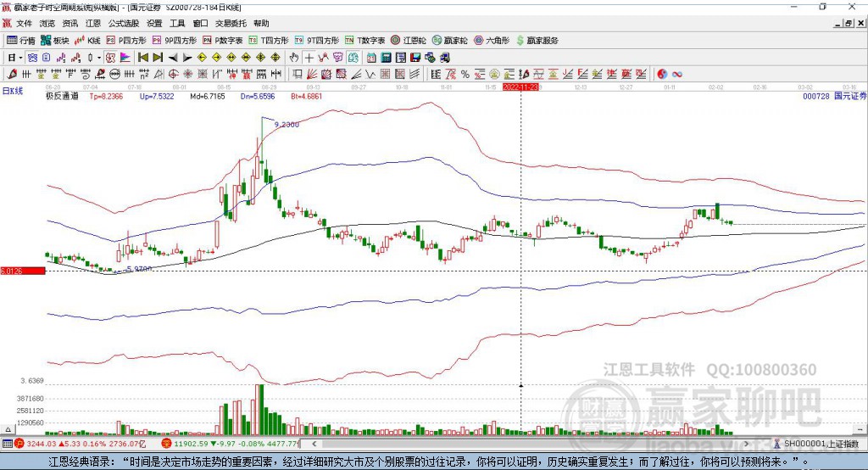Open the 公式选股 menu
Screen dimensions: 868x470
123,24
